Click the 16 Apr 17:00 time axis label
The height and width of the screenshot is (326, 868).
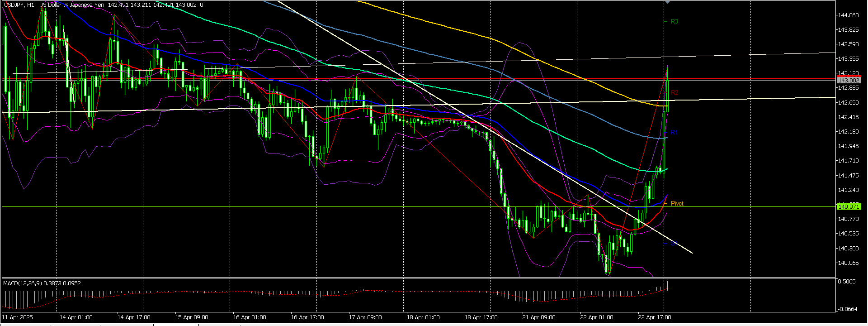tap(307, 317)
